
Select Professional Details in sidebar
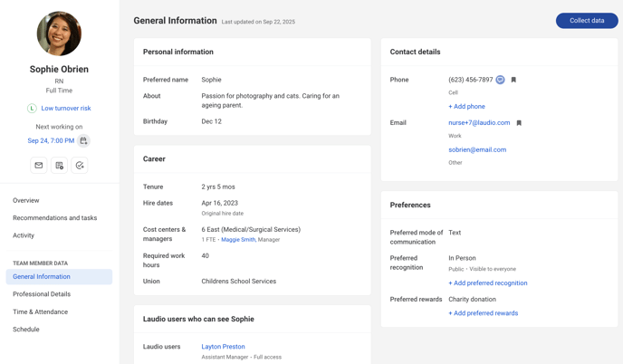pyautogui.click(x=42, y=294)
